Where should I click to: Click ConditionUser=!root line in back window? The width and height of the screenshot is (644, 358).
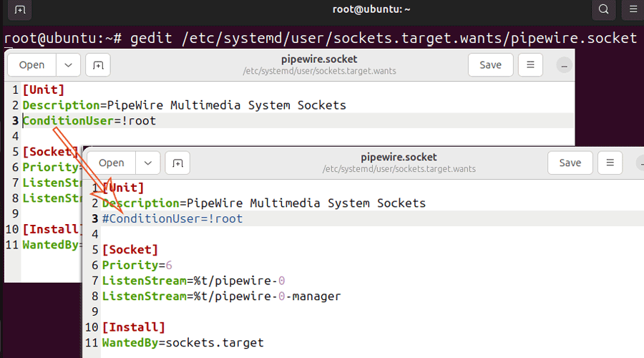pyautogui.click(x=89, y=121)
